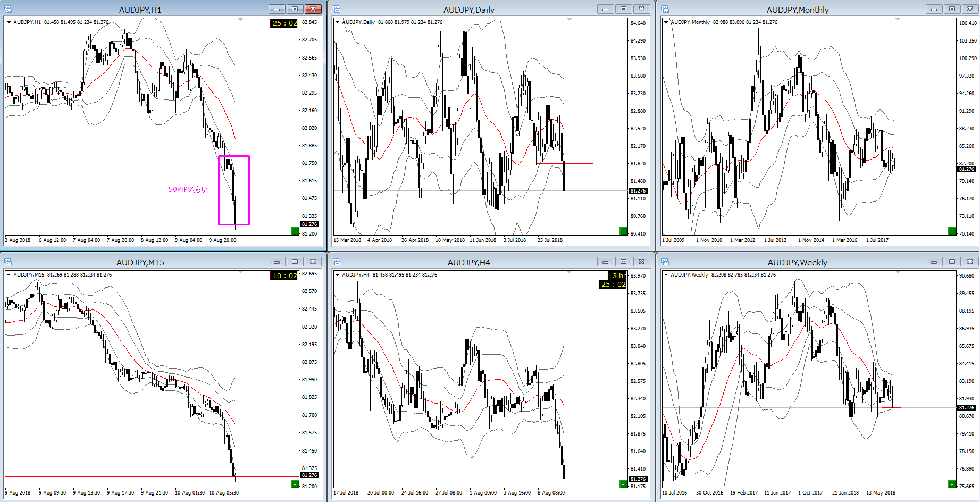Image resolution: width=980 pixels, height=502 pixels.
Task: Click the green square in Daily chart corner
Action: [x=623, y=231]
